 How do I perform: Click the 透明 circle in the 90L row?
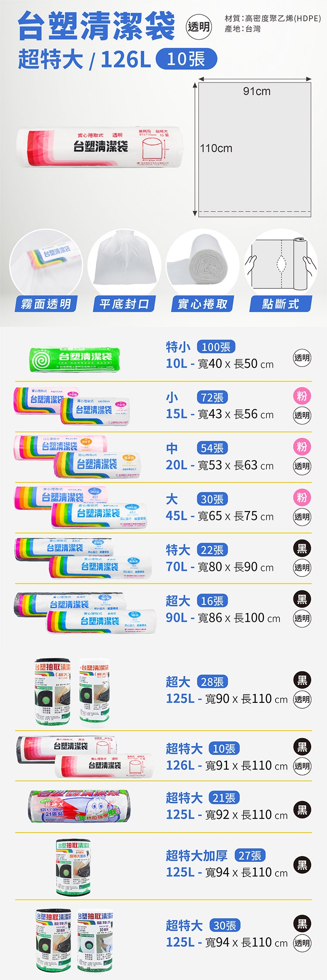coord(302,618)
